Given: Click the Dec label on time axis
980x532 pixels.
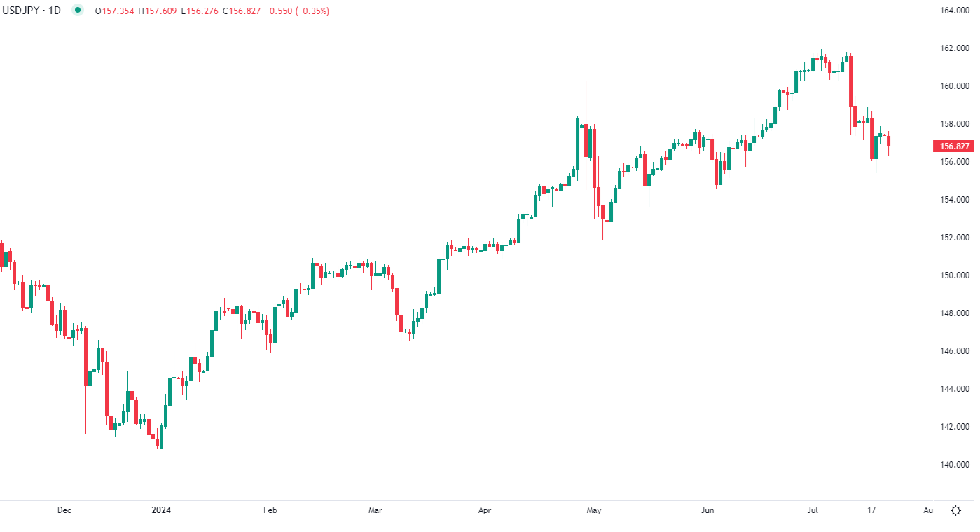Looking at the screenshot, I should (64, 510).
